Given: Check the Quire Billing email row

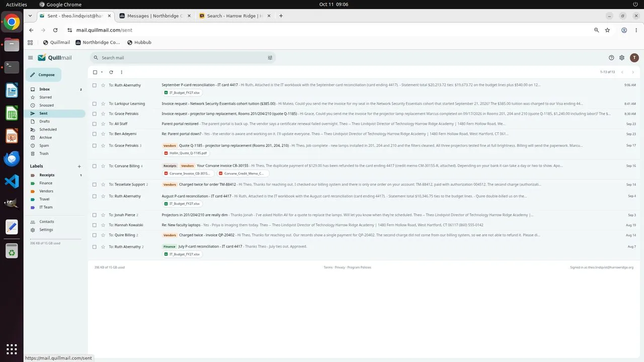Looking at the screenshot, I should point(94,235).
